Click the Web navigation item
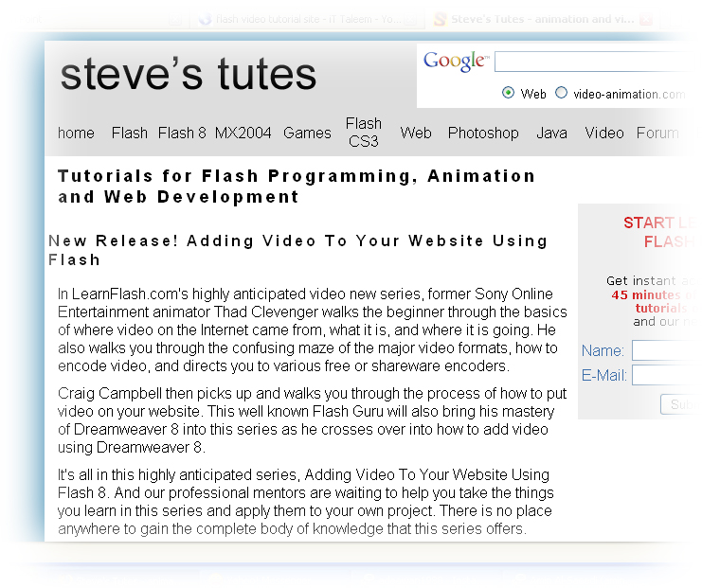 coord(416,133)
